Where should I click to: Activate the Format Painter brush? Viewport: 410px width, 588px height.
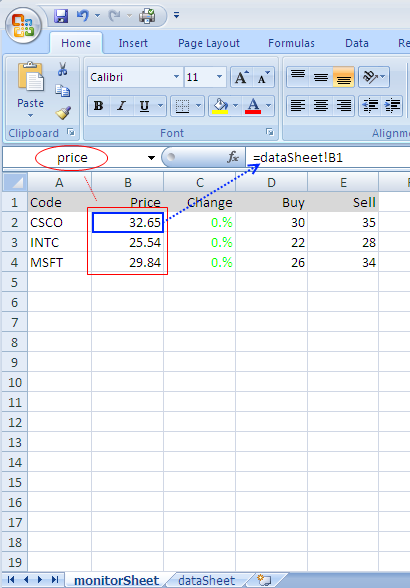click(63, 112)
